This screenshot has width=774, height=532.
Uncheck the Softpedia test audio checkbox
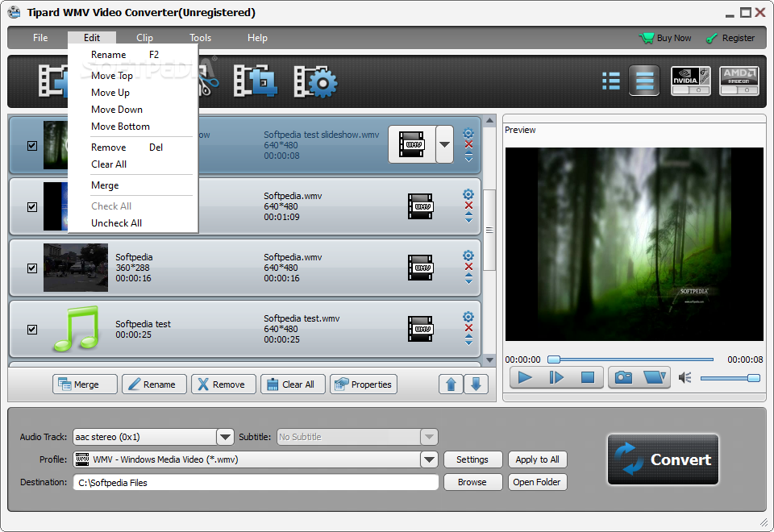point(32,329)
